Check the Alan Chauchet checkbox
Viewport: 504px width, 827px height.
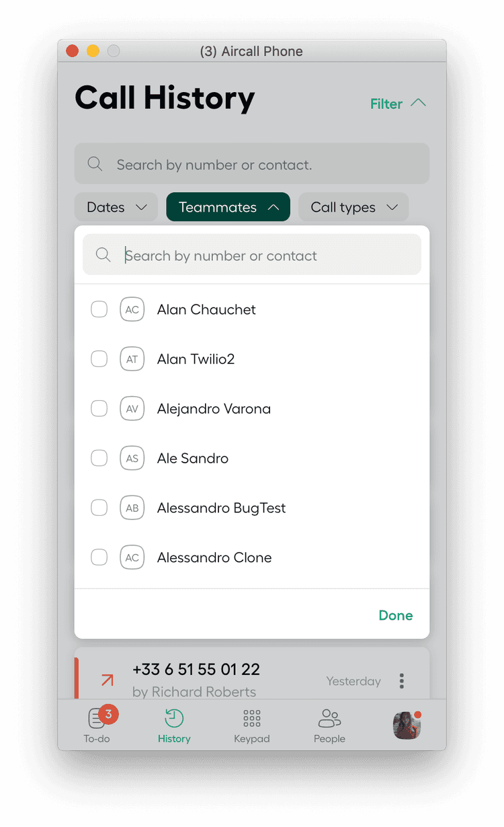(99, 309)
